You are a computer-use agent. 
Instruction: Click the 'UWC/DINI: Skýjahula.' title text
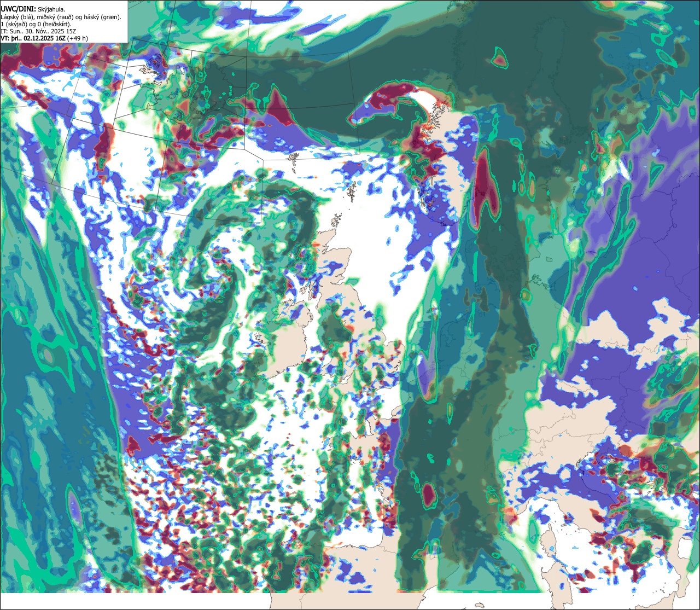[33, 9]
